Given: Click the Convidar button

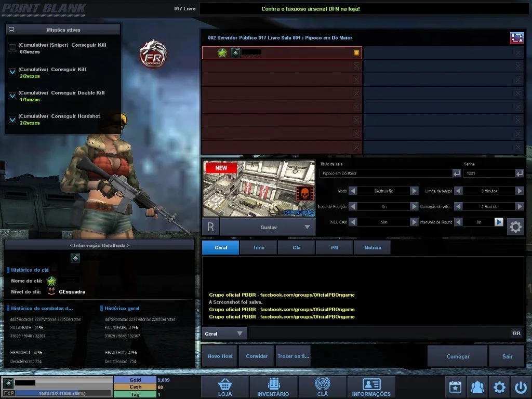Looking at the screenshot, I should click(257, 356).
